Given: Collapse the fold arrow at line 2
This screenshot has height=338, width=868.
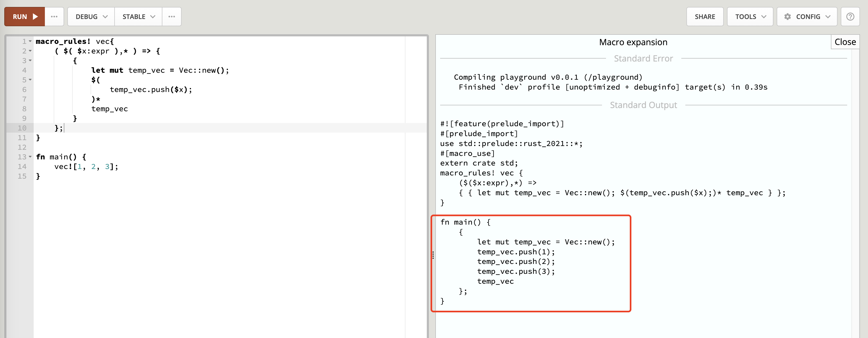Looking at the screenshot, I should coord(30,51).
